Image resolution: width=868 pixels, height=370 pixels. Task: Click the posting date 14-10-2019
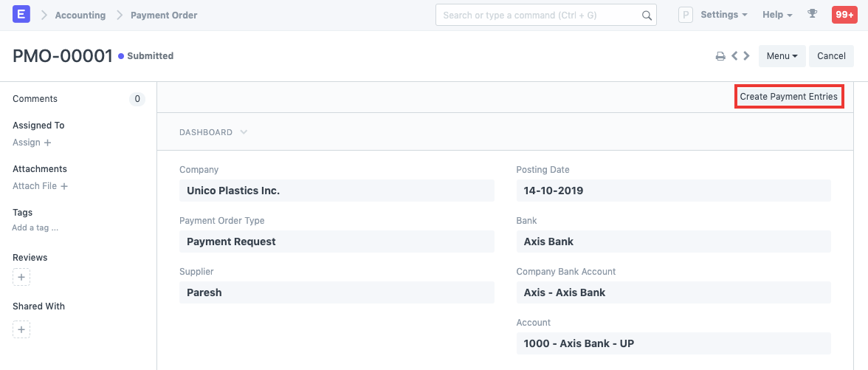point(674,191)
